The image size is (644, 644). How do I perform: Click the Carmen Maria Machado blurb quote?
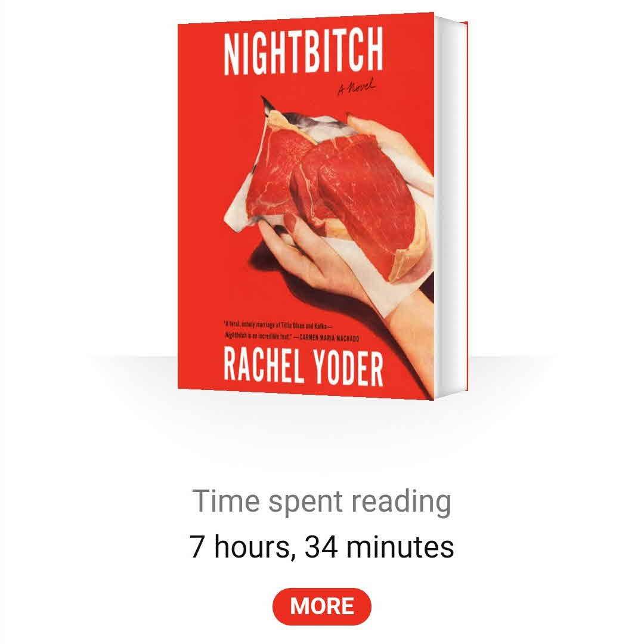point(292,332)
